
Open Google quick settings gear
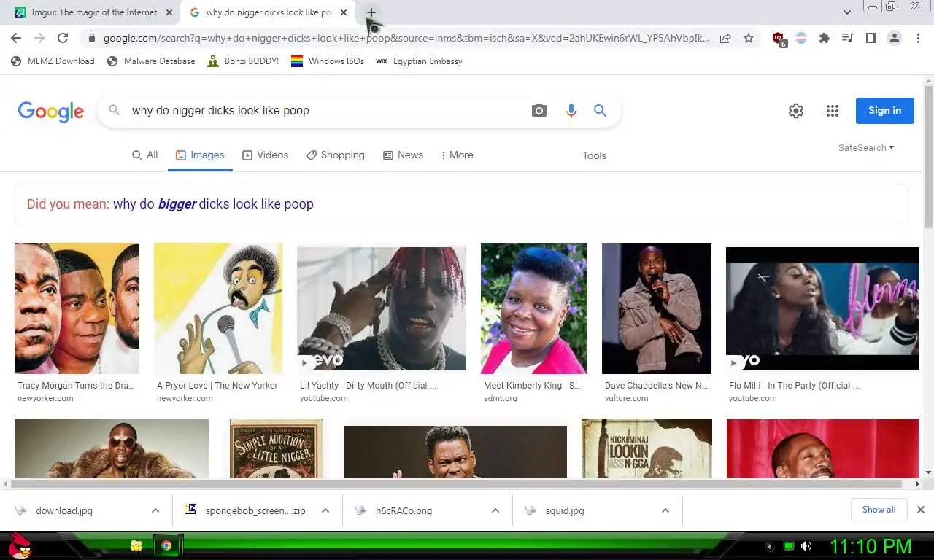tap(796, 111)
